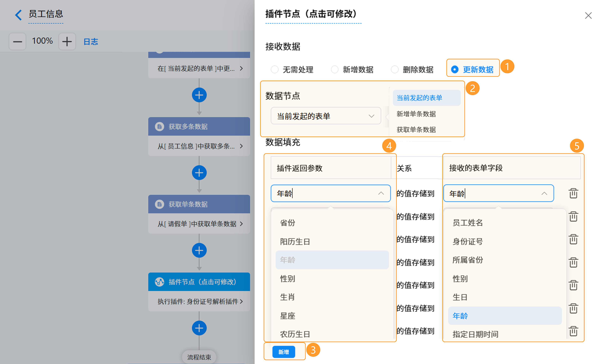Select the 更新数据 radio option
The width and height of the screenshot is (607, 364).
pos(472,70)
